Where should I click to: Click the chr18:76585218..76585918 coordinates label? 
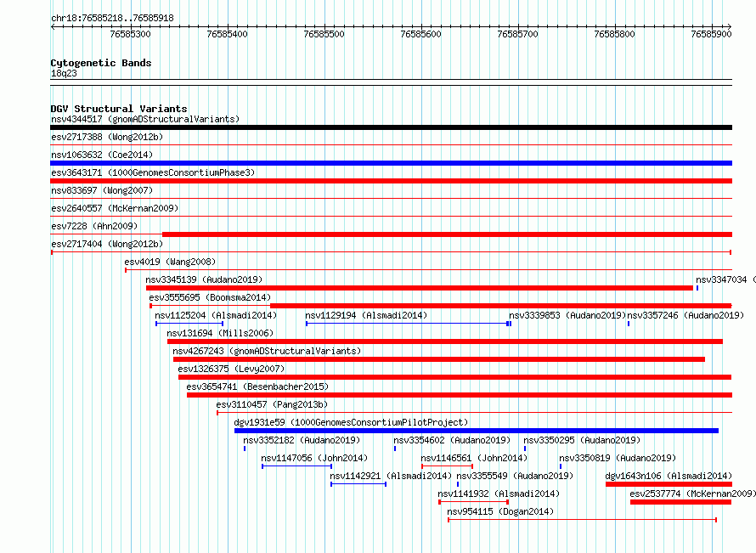pyautogui.click(x=112, y=19)
